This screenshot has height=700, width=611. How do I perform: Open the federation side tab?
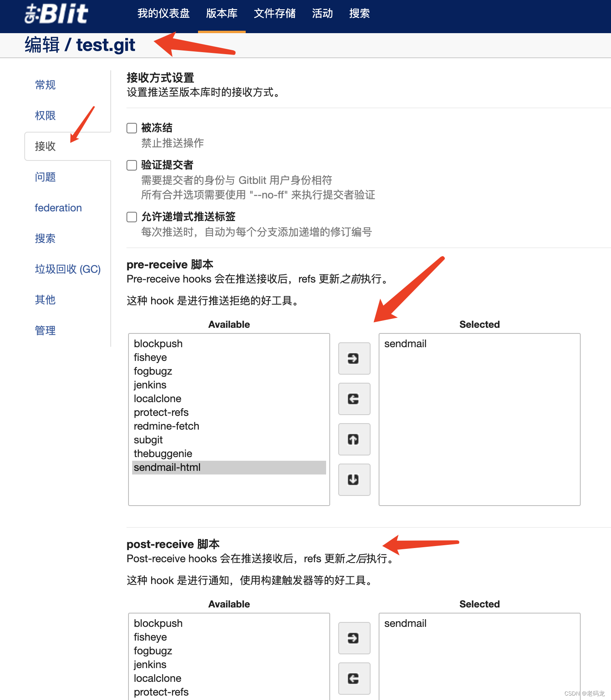click(x=58, y=208)
